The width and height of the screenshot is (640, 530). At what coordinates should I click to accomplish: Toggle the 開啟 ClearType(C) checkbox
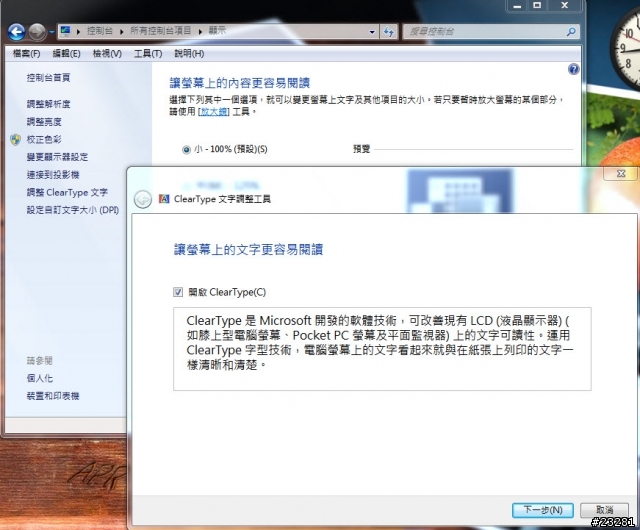coord(178,292)
